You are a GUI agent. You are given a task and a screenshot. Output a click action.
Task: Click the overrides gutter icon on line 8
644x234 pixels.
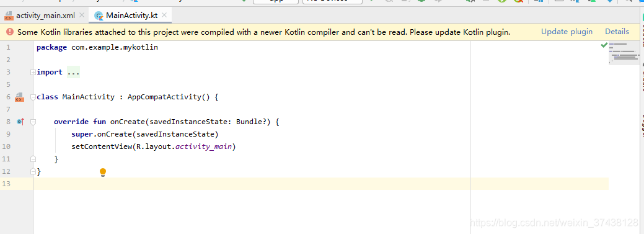pyautogui.click(x=20, y=122)
